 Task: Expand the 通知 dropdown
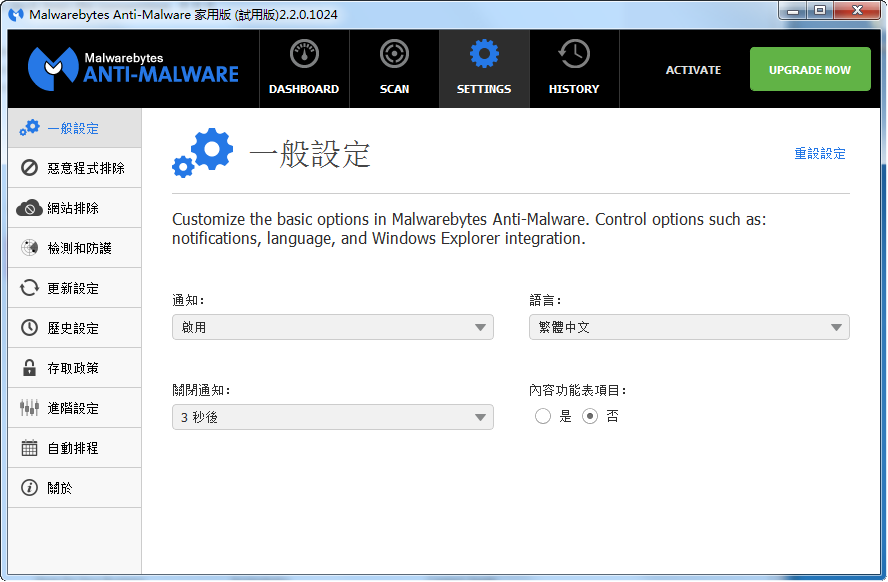pyautogui.click(x=332, y=327)
